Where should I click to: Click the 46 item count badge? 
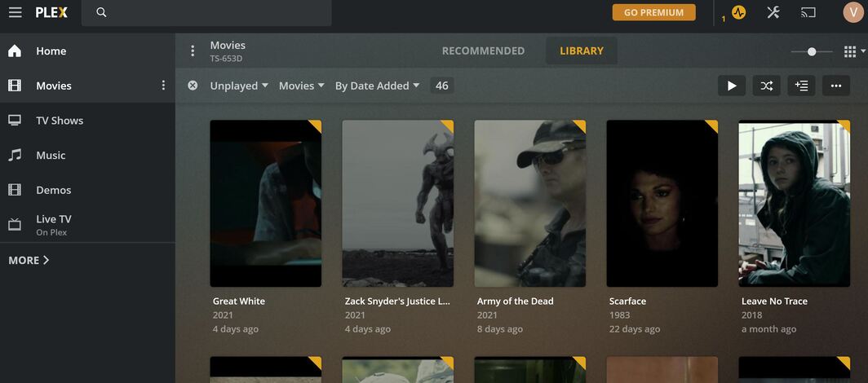442,86
